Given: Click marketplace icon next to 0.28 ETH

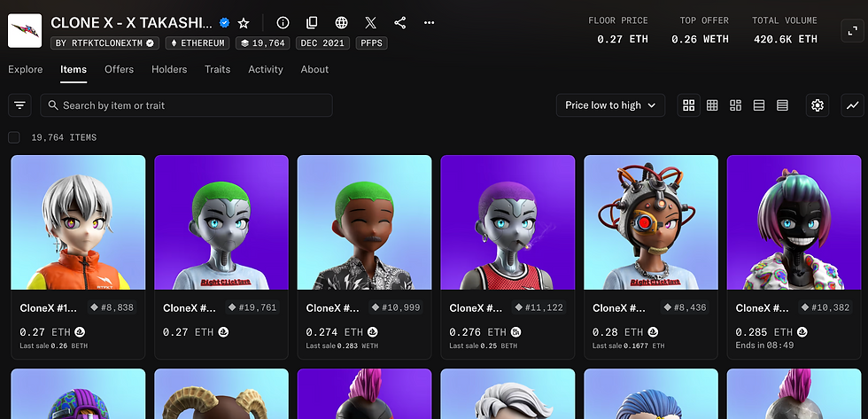Looking at the screenshot, I should [x=653, y=332].
